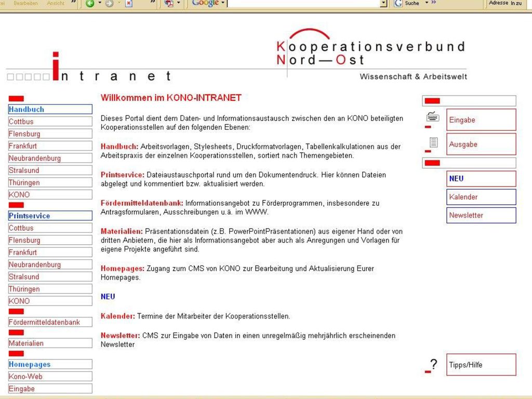Click the bold 'Newsletter:' label in main text
This screenshot has height=399, width=532.
click(x=120, y=335)
